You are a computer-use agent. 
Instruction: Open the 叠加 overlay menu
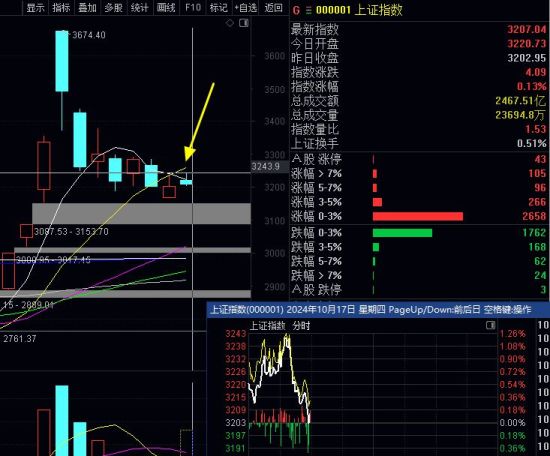pyautogui.click(x=87, y=7)
